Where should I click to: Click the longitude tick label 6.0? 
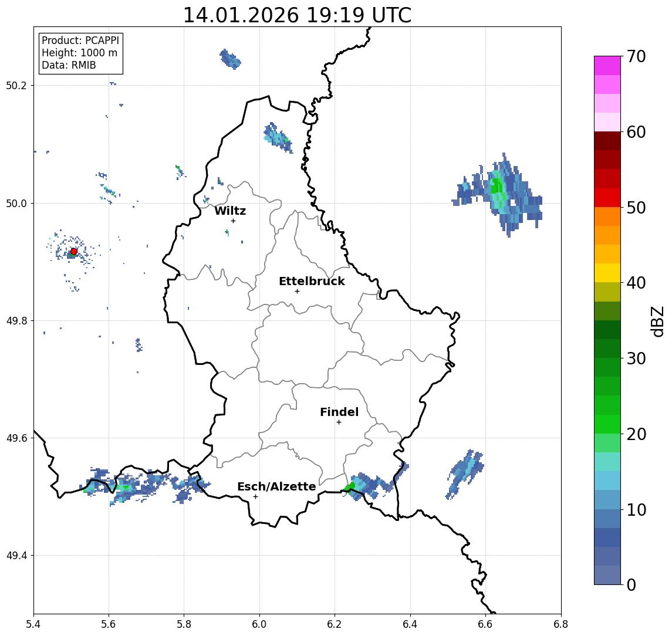tap(259, 624)
